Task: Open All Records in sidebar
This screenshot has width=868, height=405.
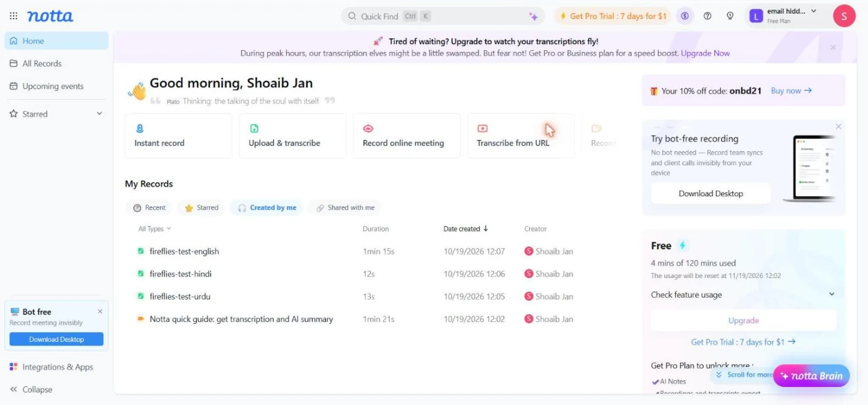Action: click(x=56, y=64)
